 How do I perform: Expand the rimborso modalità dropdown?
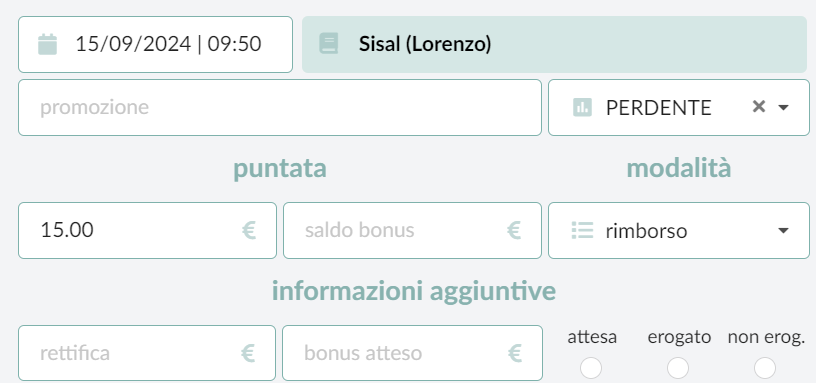783,231
